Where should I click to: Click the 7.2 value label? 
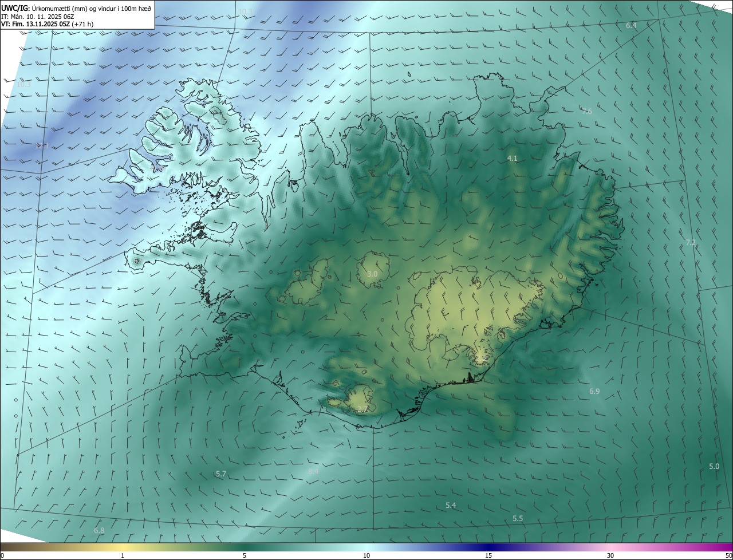(x=691, y=243)
